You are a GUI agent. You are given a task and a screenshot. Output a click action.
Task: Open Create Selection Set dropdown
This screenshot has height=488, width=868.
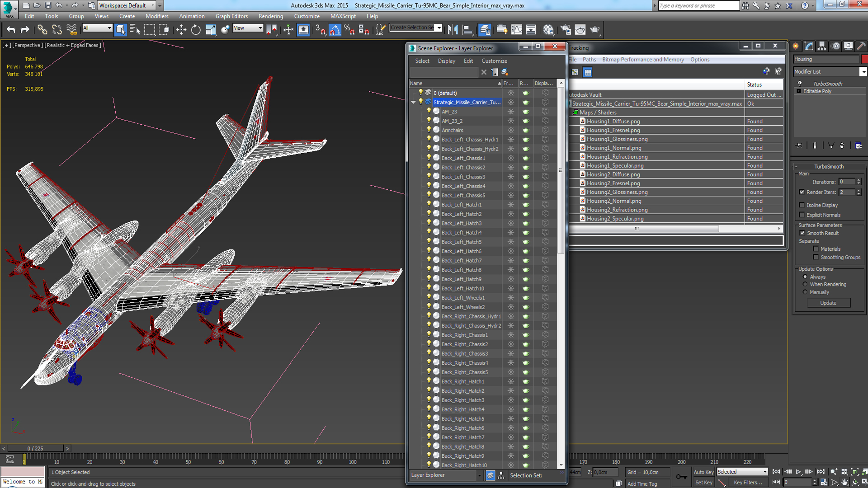[x=439, y=28]
